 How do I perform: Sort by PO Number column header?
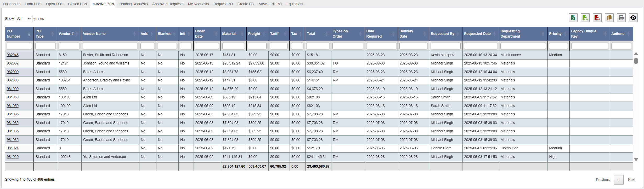pyautogui.click(x=19, y=34)
